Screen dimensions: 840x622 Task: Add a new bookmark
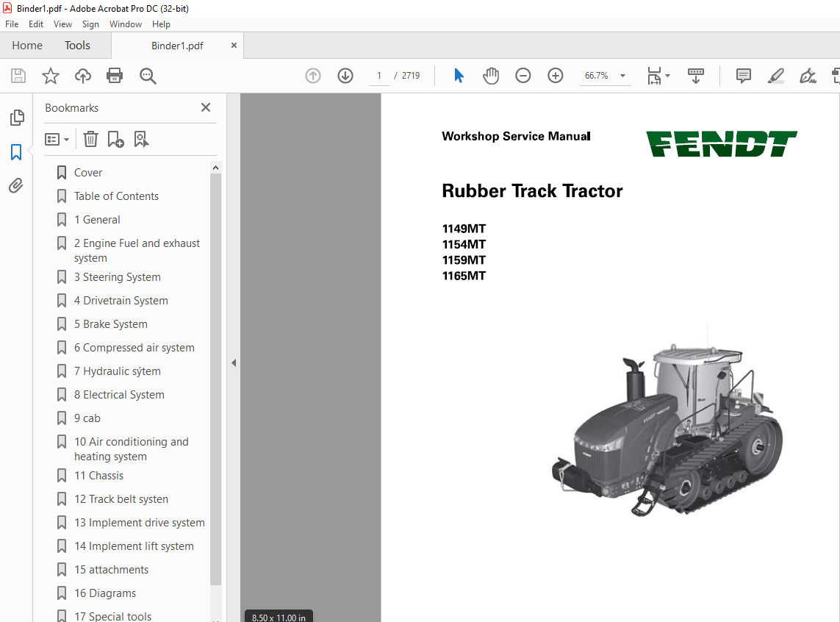click(x=115, y=139)
